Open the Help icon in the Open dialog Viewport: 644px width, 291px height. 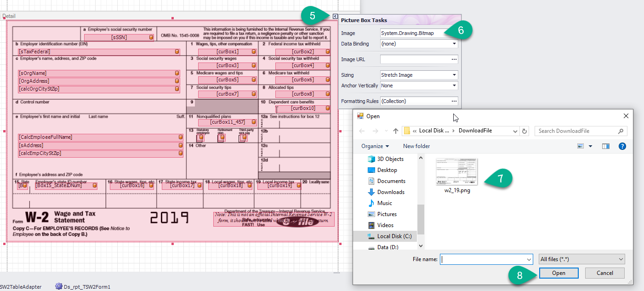pyautogui.click(x=622, y=146)
